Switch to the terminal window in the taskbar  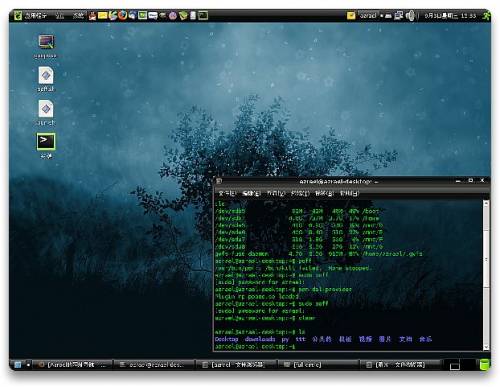point(153,365)
